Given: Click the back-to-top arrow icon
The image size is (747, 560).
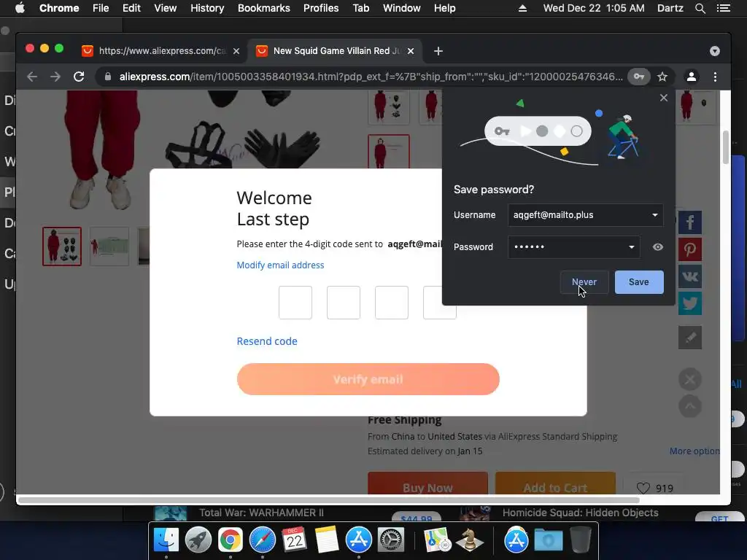Looking at the screenshot, I should tap(690, 406).
